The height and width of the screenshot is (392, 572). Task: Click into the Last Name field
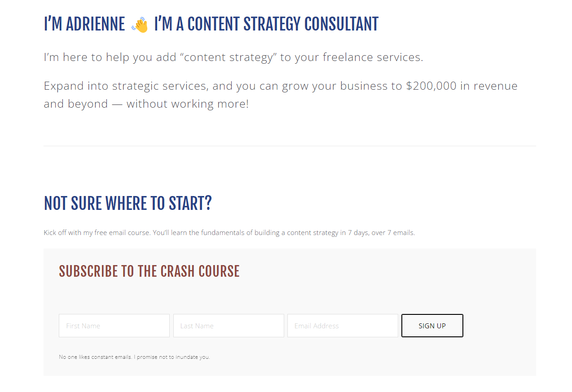[229, 326]
